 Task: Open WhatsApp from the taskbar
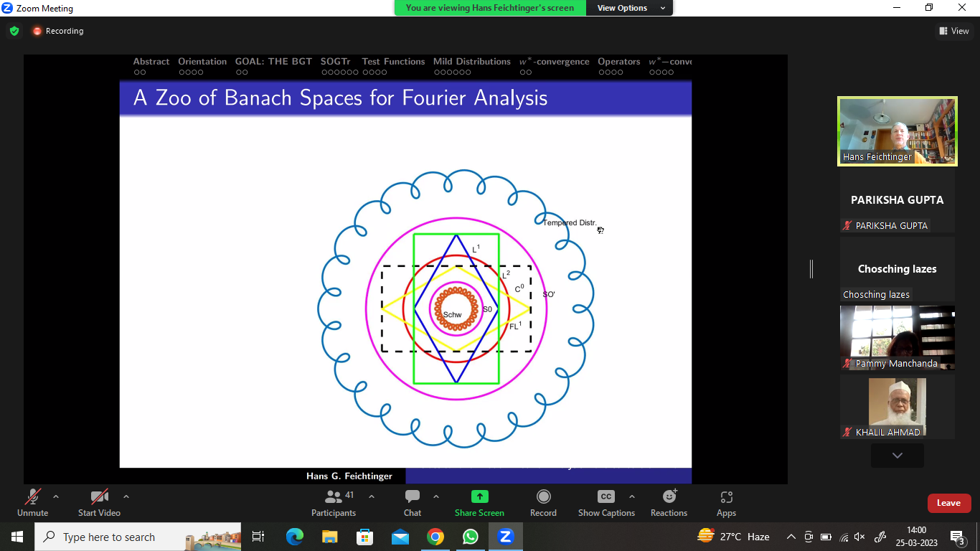[471, 537]
